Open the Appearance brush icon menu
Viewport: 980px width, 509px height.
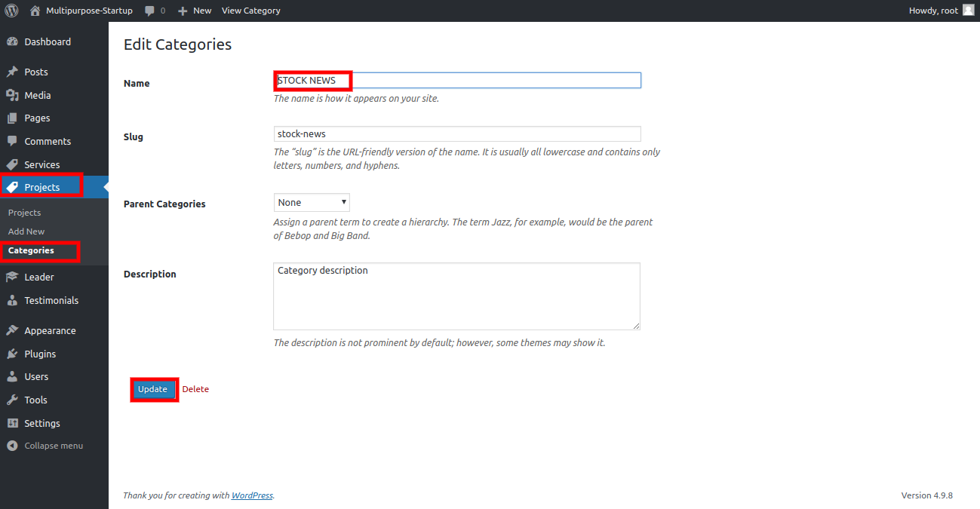pyautogui.click(x=12, y=331)
